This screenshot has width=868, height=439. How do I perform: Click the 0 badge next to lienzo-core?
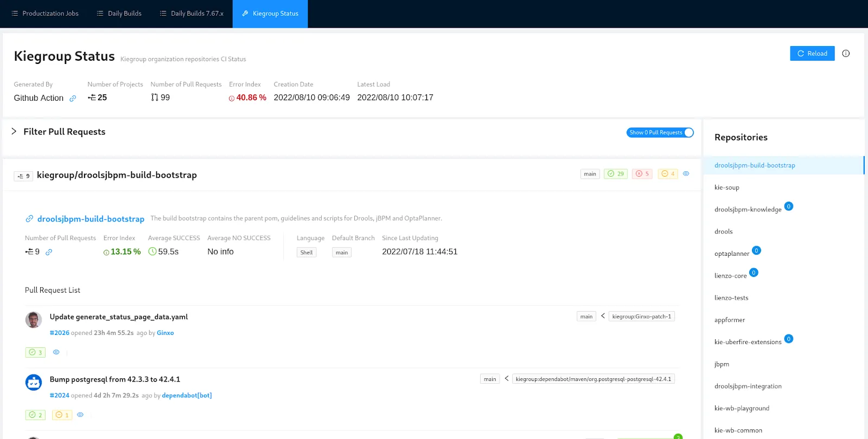[754, 273]
